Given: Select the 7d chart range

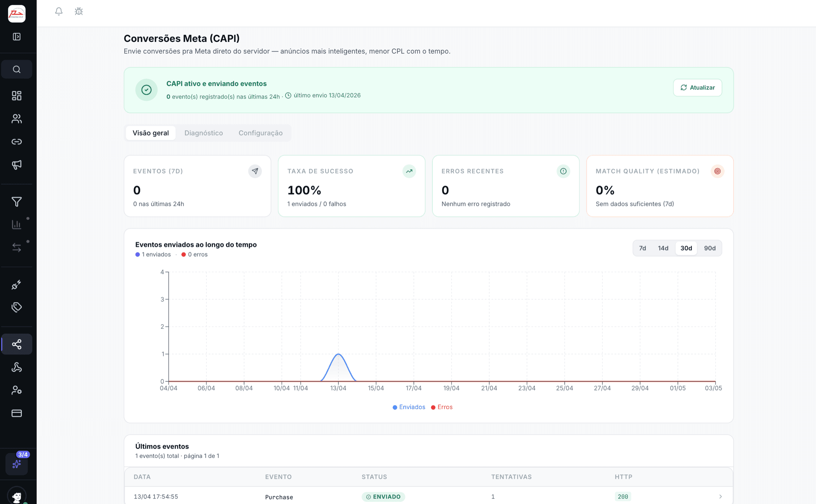Looking at the screenshot, I should (643, 248).
